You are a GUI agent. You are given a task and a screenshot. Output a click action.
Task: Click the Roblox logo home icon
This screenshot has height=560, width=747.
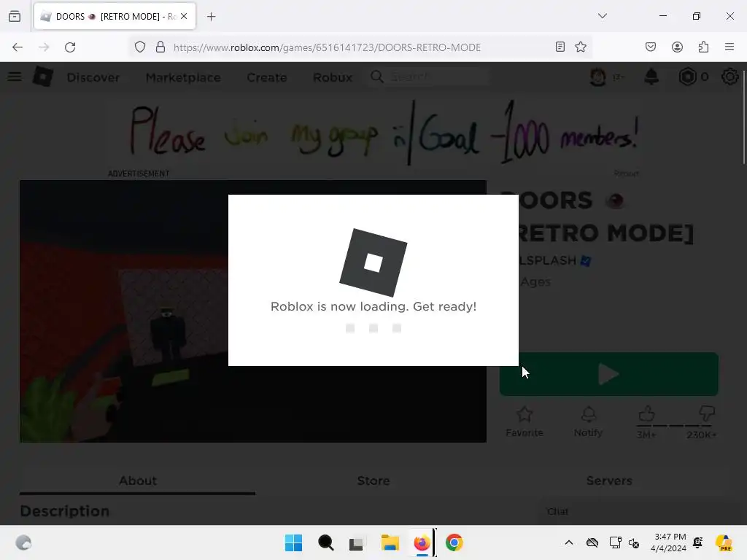click(x=42, y=76)
